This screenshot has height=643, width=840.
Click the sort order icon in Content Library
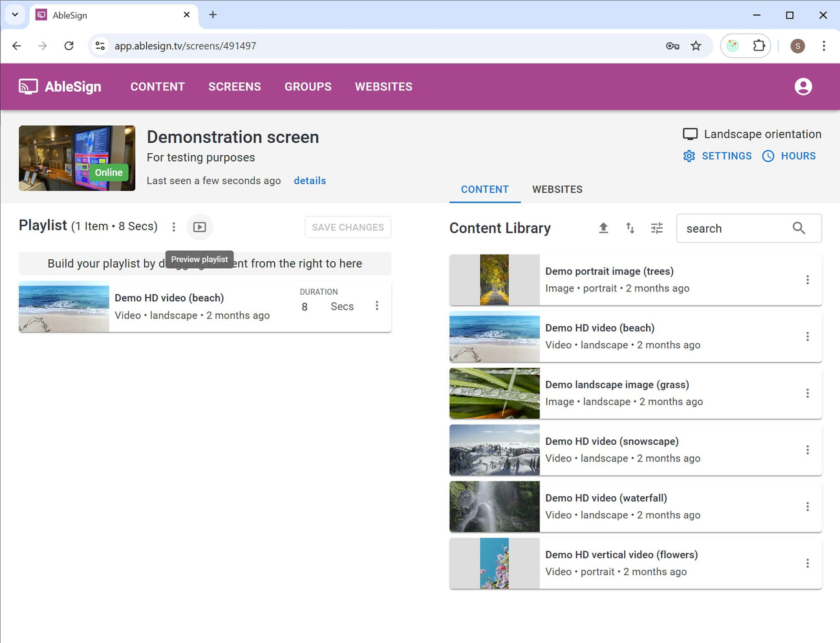[x=630, y=228]
